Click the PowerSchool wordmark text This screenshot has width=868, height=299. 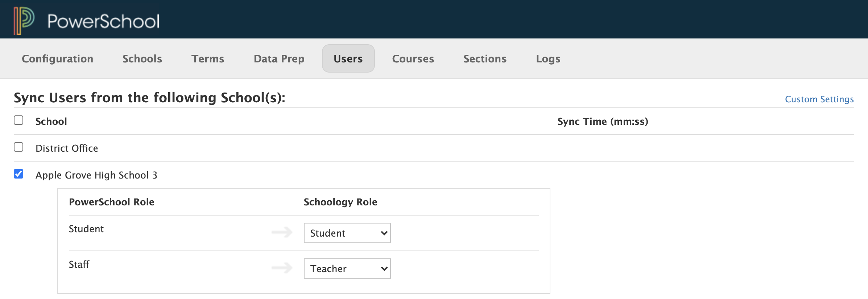(x=103, y=21)
